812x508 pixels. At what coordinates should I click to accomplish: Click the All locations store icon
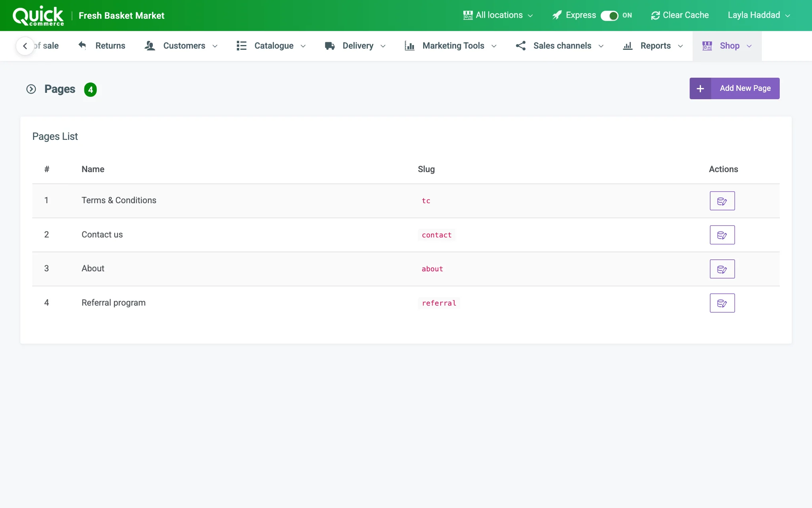click(468, 15)
